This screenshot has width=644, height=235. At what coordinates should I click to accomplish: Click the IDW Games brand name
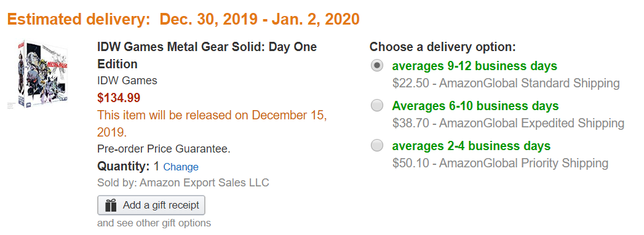(127, 81)
